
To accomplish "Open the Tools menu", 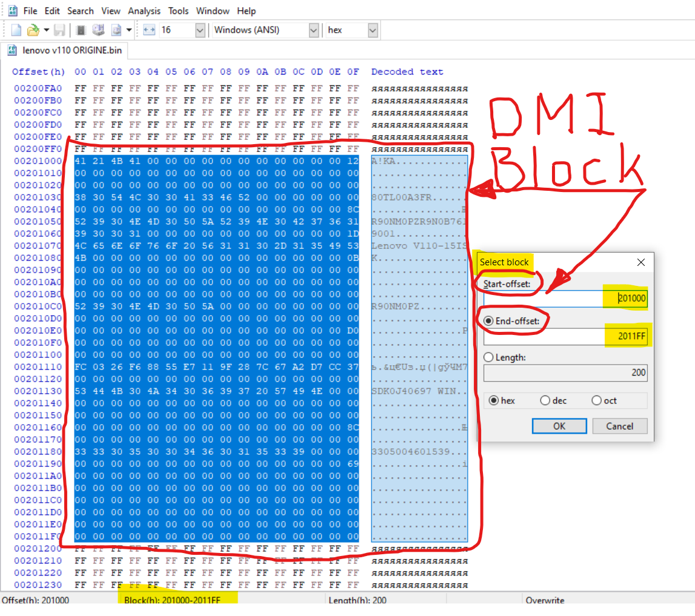I will coord(178,11).
